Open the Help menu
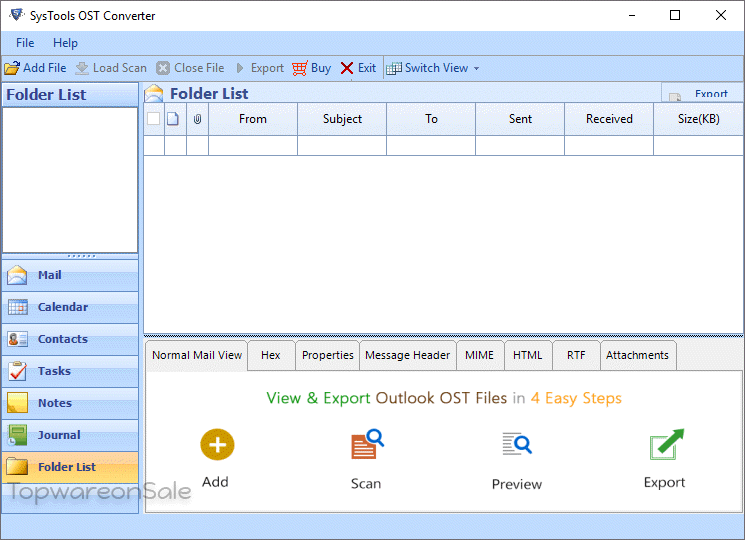Screen dimensions: 745x540 (65, 43)
